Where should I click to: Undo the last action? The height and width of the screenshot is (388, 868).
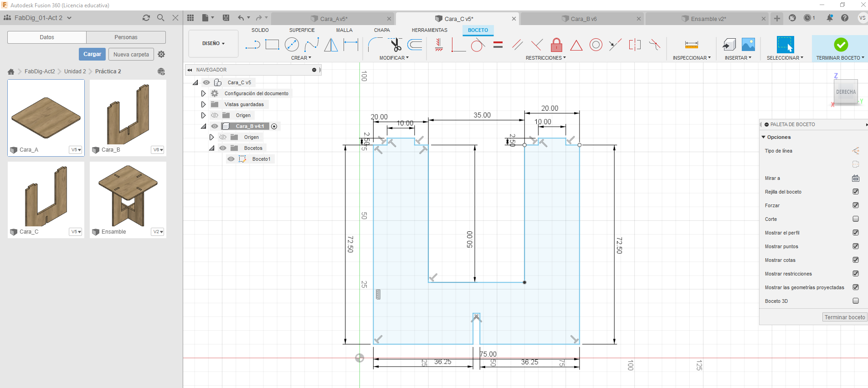click(241, 18)
